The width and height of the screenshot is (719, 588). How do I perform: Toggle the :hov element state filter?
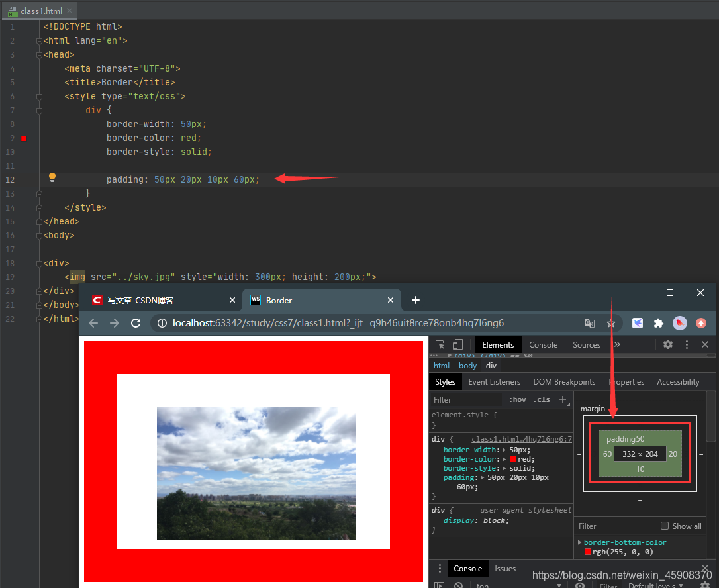(517, 399)
